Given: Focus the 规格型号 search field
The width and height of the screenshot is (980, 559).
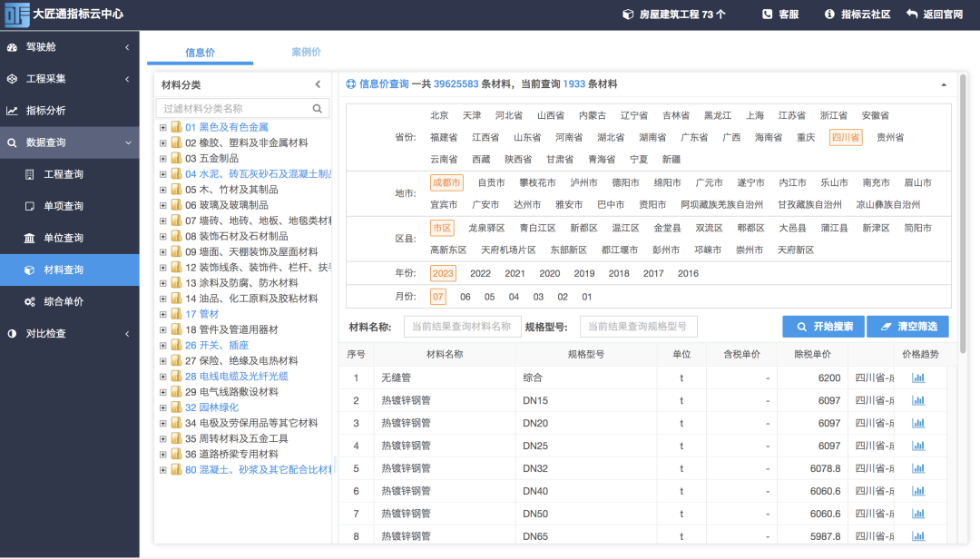Looking at the screenshot, I should pyautogui.click(x=639, y=327).
